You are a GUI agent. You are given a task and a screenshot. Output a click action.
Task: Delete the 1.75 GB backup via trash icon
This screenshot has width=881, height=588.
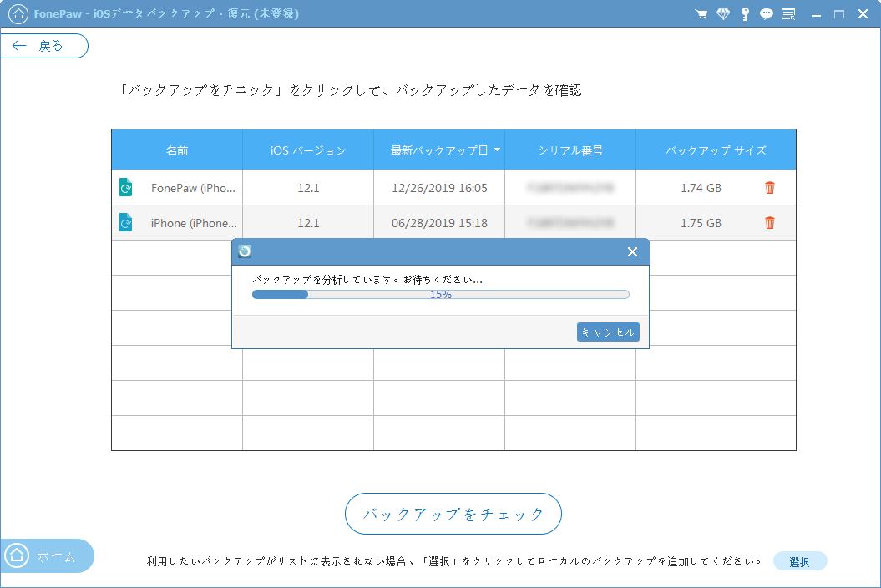tap(769, 222)
